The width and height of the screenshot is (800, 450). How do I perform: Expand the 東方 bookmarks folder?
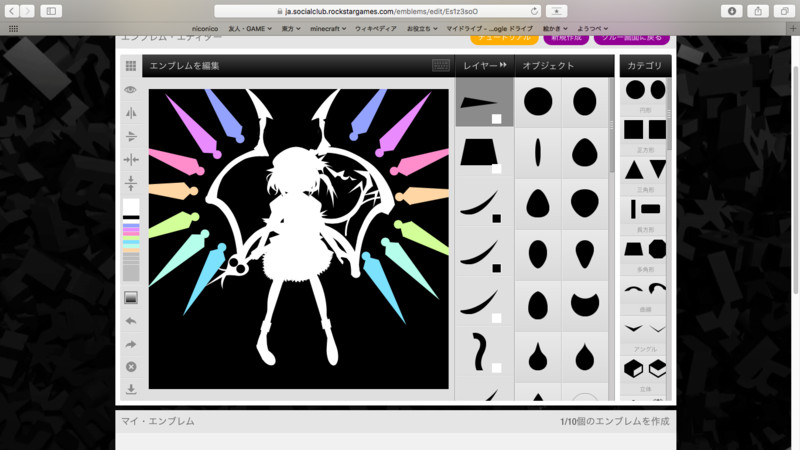click(x=291, y=29)
